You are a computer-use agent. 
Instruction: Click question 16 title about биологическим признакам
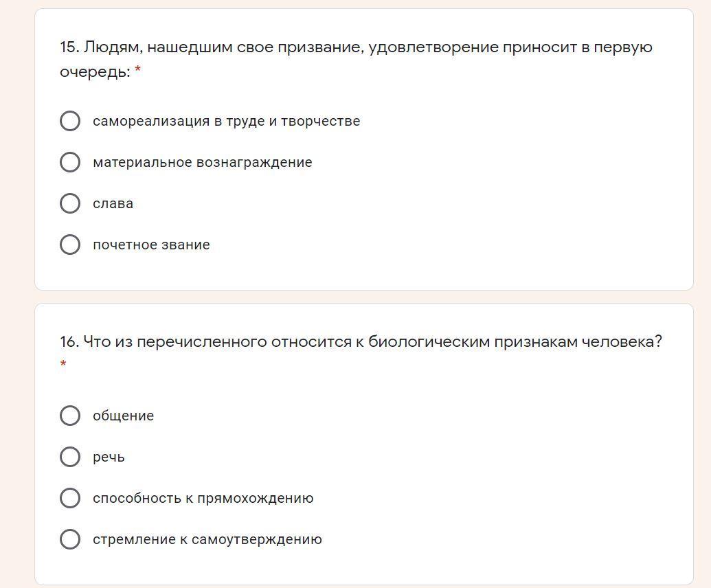(361, 341)
